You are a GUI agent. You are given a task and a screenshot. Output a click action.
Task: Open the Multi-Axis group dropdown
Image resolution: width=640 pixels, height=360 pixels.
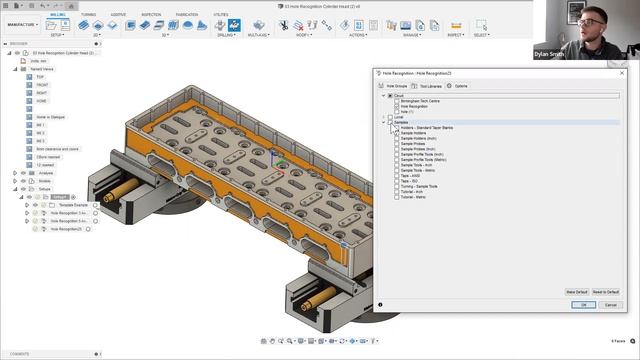tap(258, 35)
